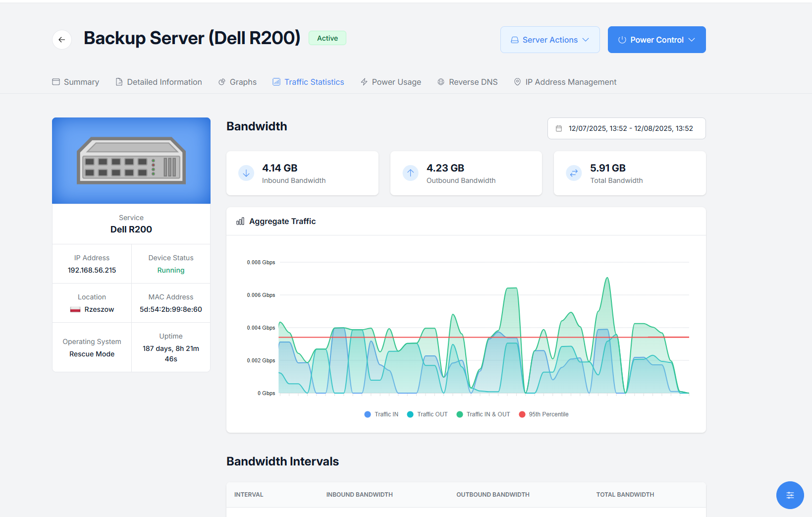Click the 5.91 GB total value
This screenshot has height=517, width=812.
click(608, 168)
